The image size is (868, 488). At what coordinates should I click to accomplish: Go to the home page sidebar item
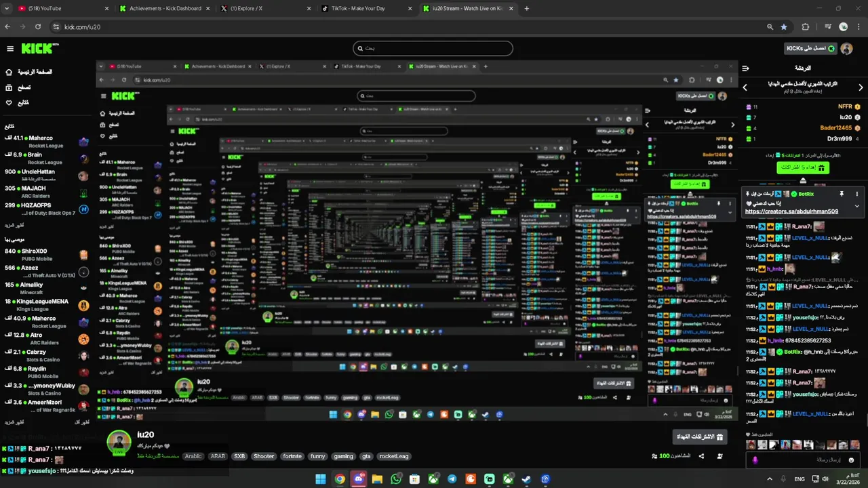(29, 72)
